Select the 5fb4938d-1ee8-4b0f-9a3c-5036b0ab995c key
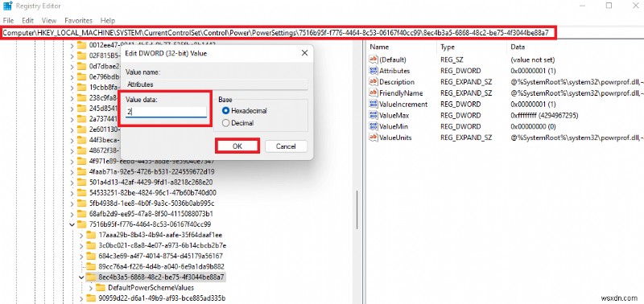The width and height of the screenshot is (644, 304). (x=151, y=203)
